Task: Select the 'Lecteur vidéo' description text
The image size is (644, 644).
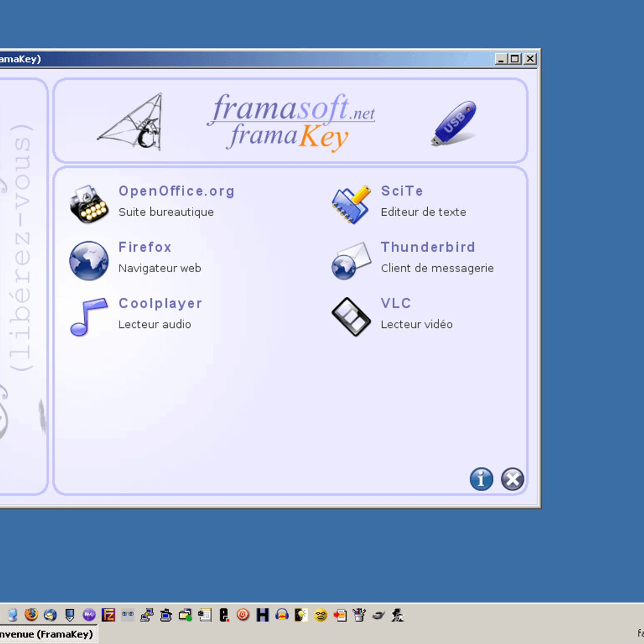Action: tap(417, 324)
